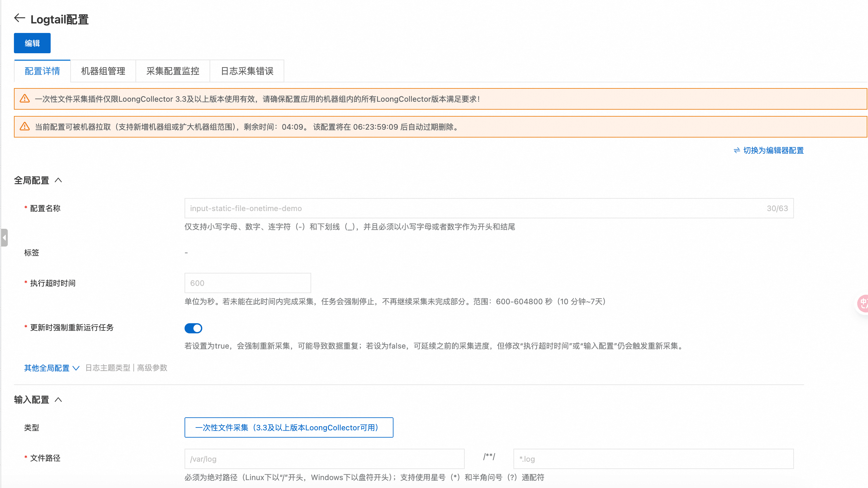This screenshot has width=868, height=488.
Task: Click the /var/log file path field
Action: click(324, 459)
